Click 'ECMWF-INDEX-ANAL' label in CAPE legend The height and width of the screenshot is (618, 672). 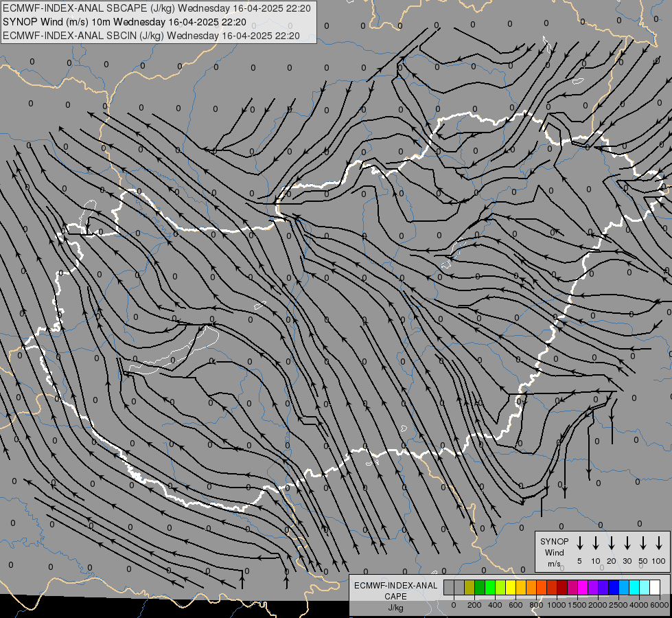click(395, 586)
